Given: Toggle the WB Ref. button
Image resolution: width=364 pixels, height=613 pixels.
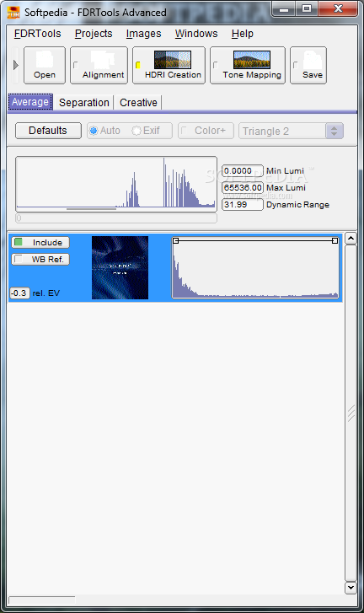Looking at the screenshot, I should click(x=40, y=259).
